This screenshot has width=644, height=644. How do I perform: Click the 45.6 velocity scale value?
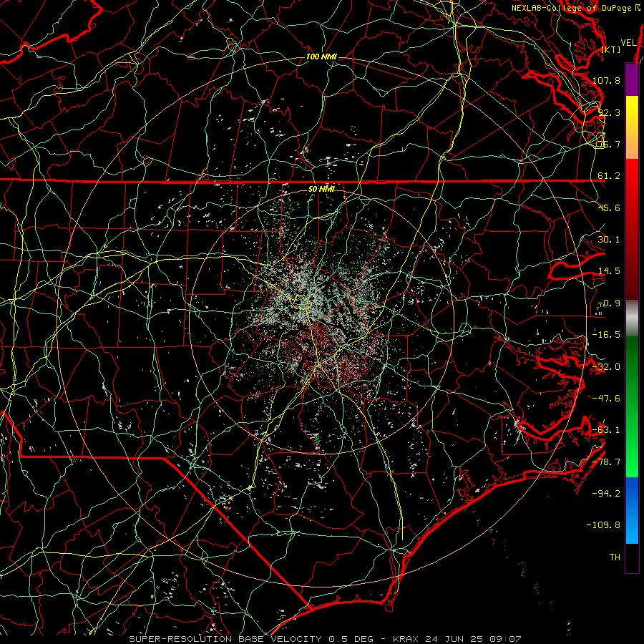[609, 208]
